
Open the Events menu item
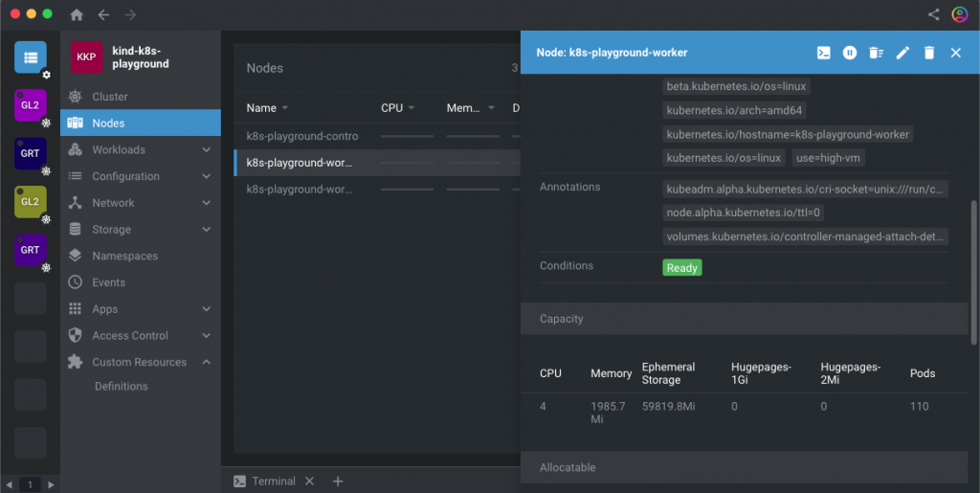tap(108, 282)
